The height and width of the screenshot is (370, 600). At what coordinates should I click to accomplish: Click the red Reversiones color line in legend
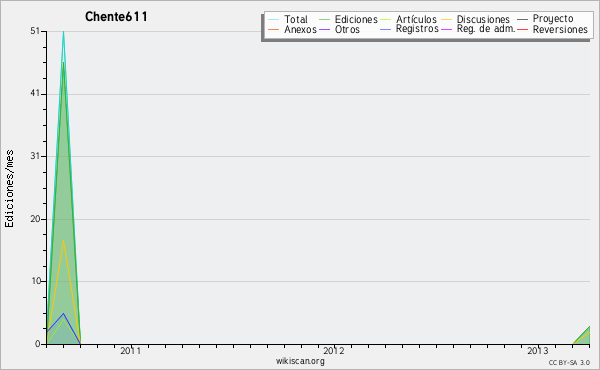(x=523, y=29)
